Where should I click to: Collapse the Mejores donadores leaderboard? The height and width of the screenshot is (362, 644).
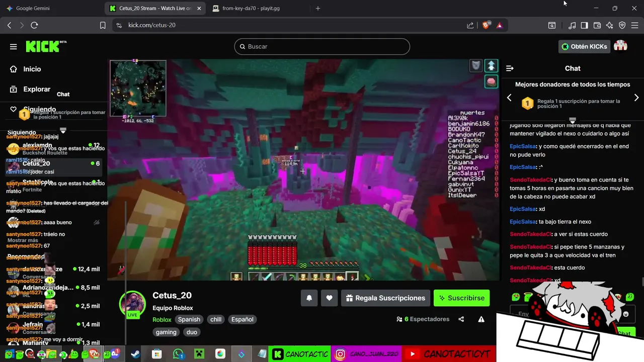(572, 120)
